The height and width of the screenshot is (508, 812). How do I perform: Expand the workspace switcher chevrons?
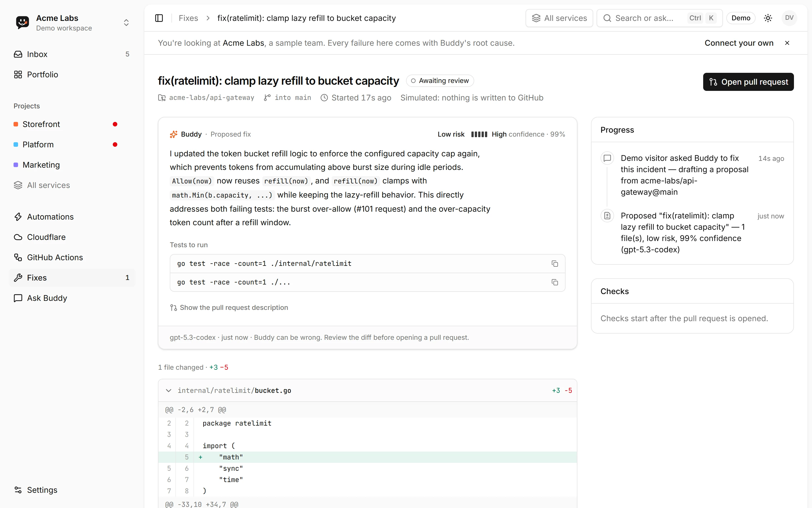[126, 23]
